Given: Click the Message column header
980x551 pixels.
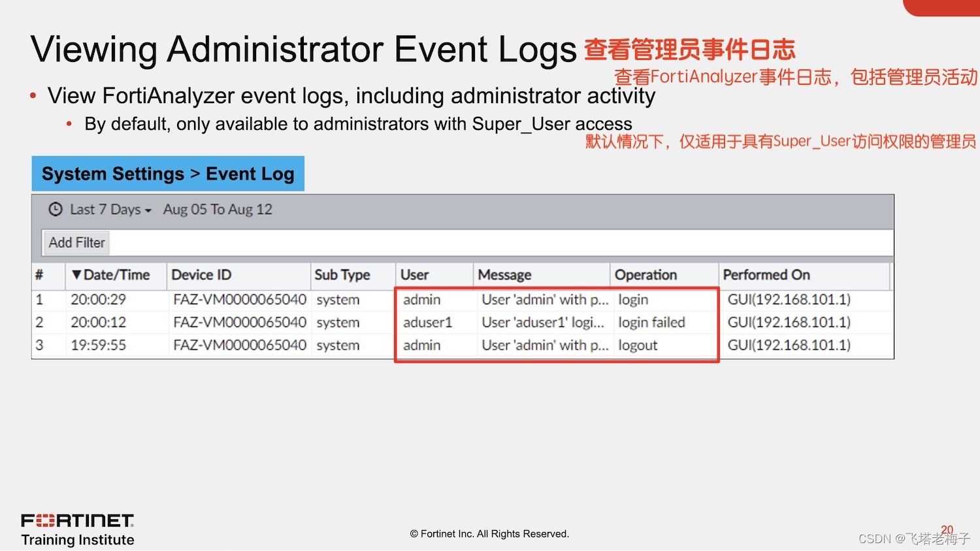Looking at the screenshot, I should click(542, 275).
